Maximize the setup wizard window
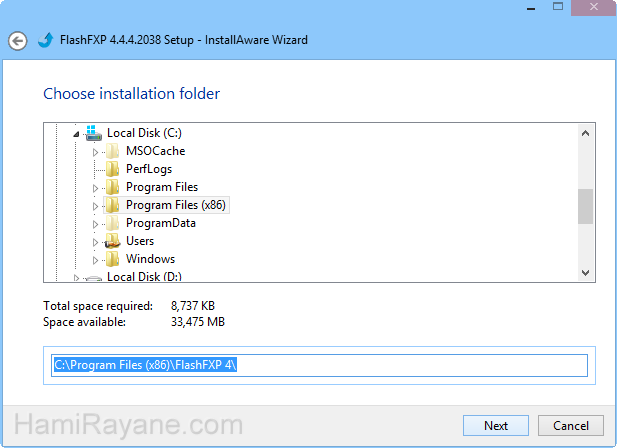617x448 pixels. 558,7
